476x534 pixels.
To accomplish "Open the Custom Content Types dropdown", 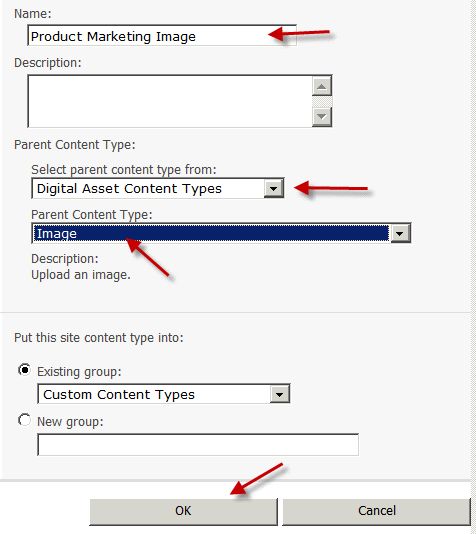I will point(164,394).
